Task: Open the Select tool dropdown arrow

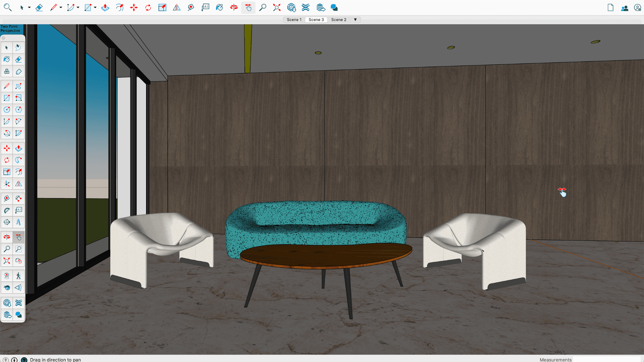Action: 29,7
